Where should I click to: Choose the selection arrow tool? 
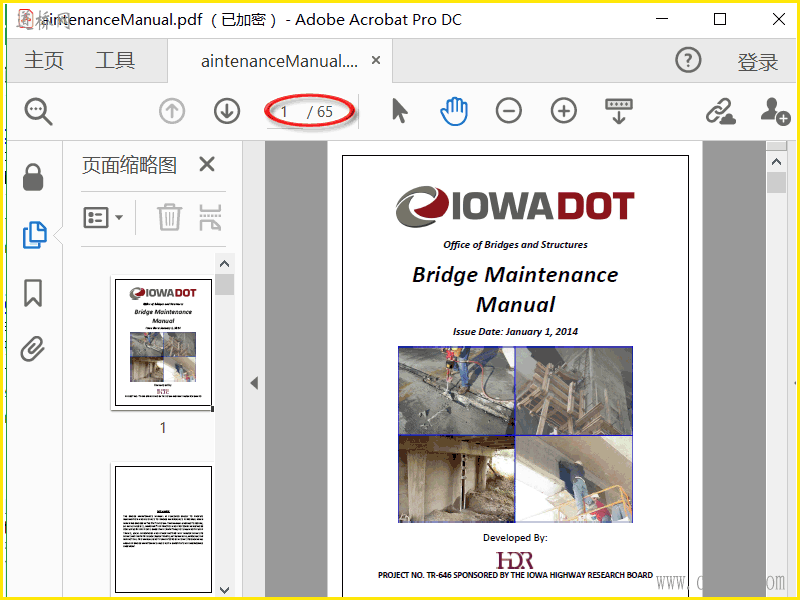pos(399,111)
